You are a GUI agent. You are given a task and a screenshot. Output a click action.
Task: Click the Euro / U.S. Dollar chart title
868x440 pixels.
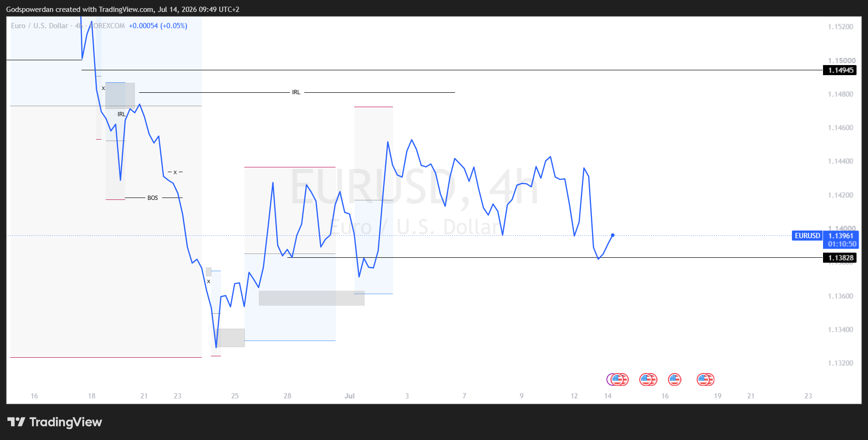click(39, 26)
